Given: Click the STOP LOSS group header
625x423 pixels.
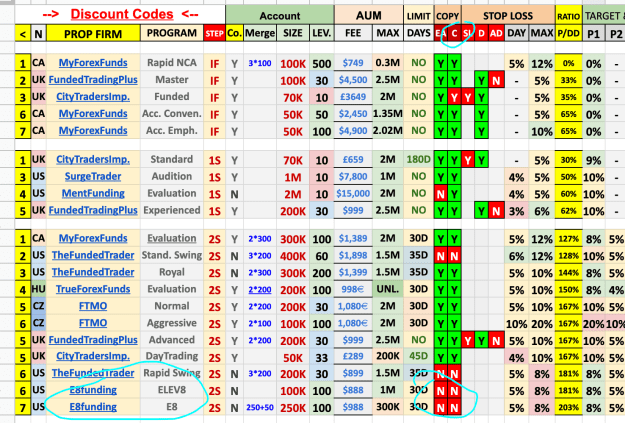Looking at the screenshot, I should tap(508, 16).
